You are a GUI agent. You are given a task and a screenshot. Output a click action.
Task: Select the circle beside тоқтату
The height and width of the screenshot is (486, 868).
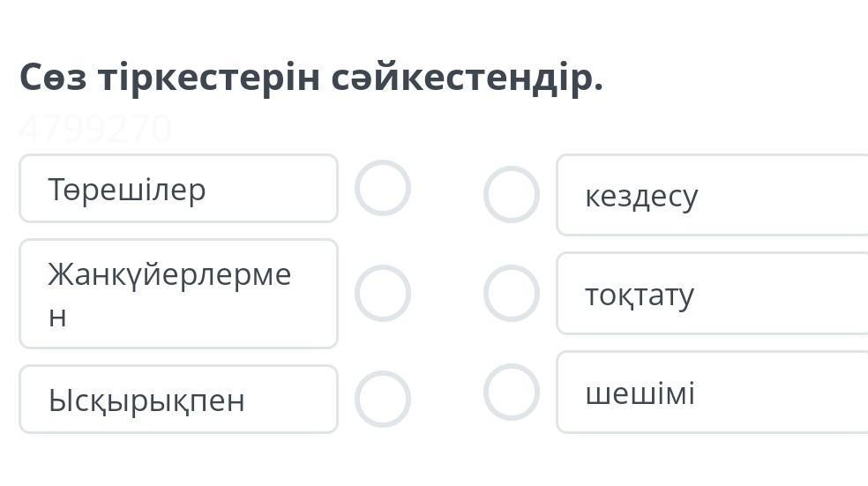(512, 293)
